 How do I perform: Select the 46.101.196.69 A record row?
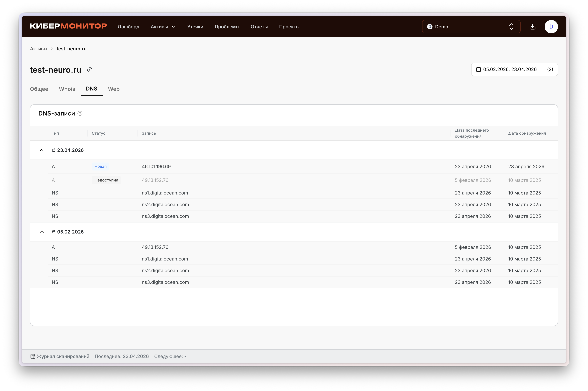(274, 166)
